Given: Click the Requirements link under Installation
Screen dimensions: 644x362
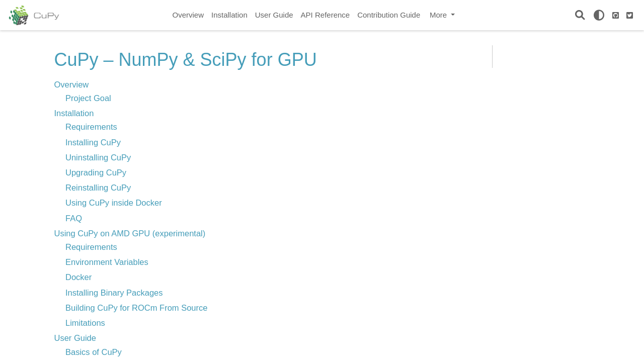Looking at the screenshot, I should [x=91, y=127].
